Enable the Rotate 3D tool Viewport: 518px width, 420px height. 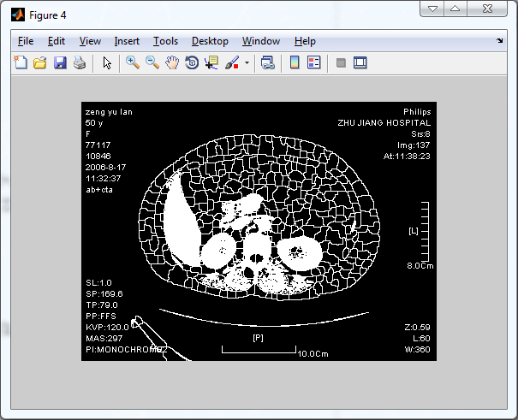click(192, 62)
